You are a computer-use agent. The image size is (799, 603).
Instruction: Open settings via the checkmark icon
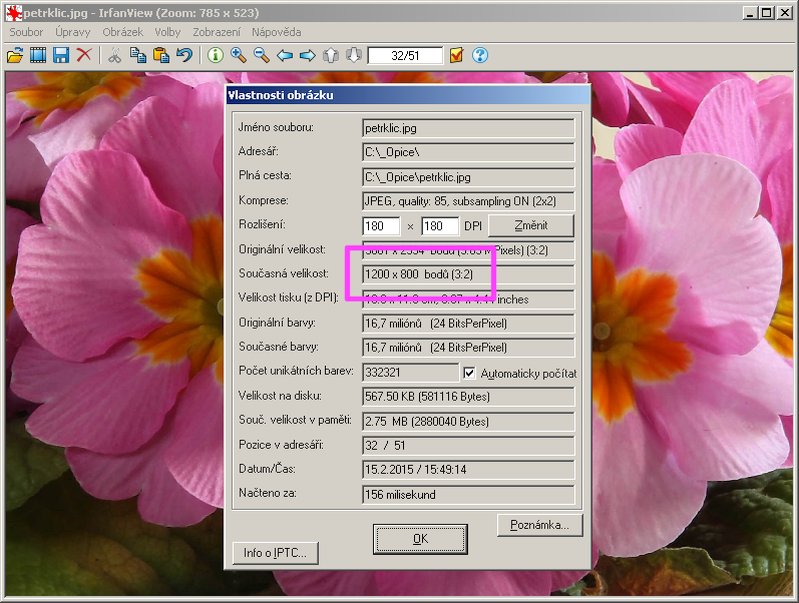pyautogui.click(x=457, y=55)
